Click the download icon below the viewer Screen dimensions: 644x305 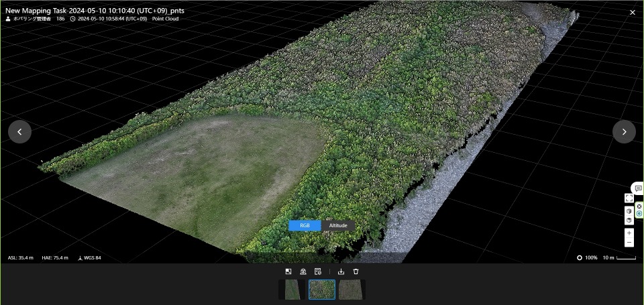341,271
